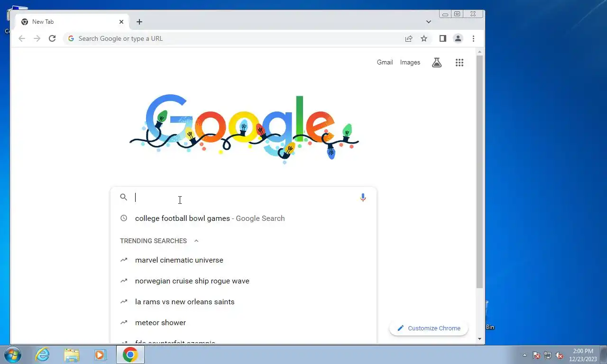This screenshot has height=364, width=607.
Task: Click the share this page icon
Action: point(408,38)
